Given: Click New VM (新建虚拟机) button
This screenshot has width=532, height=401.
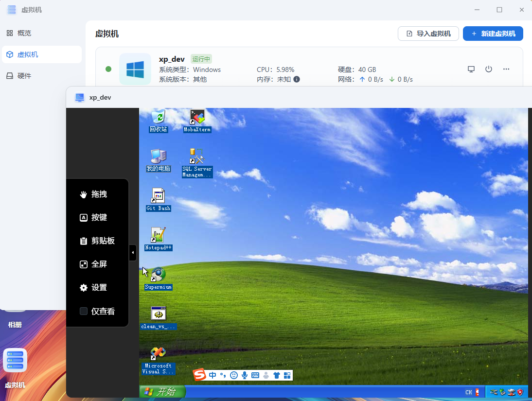Looking at the screenshot, I should 493,34.
